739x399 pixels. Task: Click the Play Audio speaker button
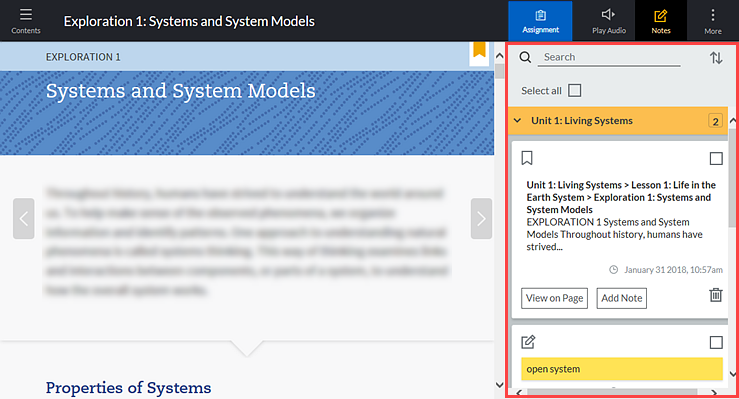(x=608, y=21)
